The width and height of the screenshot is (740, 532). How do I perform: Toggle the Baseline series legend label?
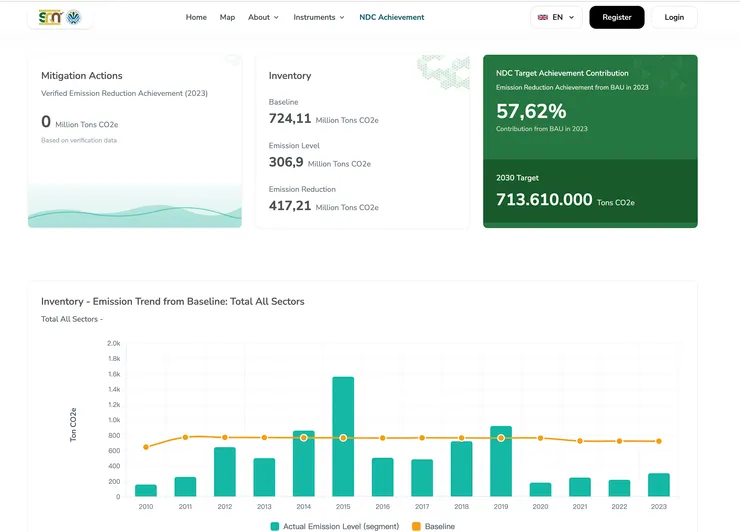439,526
